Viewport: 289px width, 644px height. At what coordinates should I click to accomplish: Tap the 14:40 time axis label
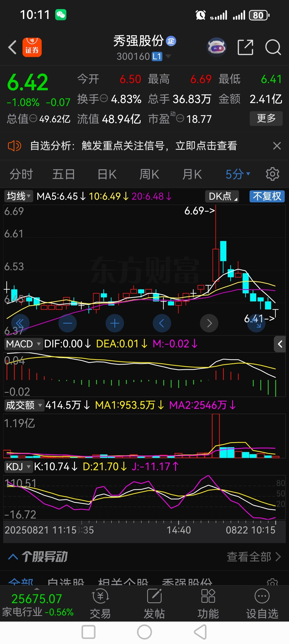[179, 530]
